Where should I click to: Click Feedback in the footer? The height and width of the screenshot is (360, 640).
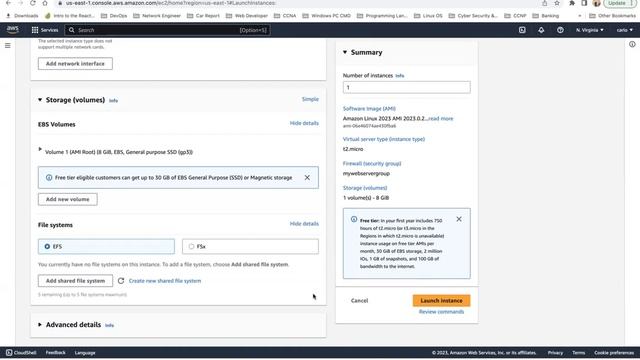[x=56, y=353]
